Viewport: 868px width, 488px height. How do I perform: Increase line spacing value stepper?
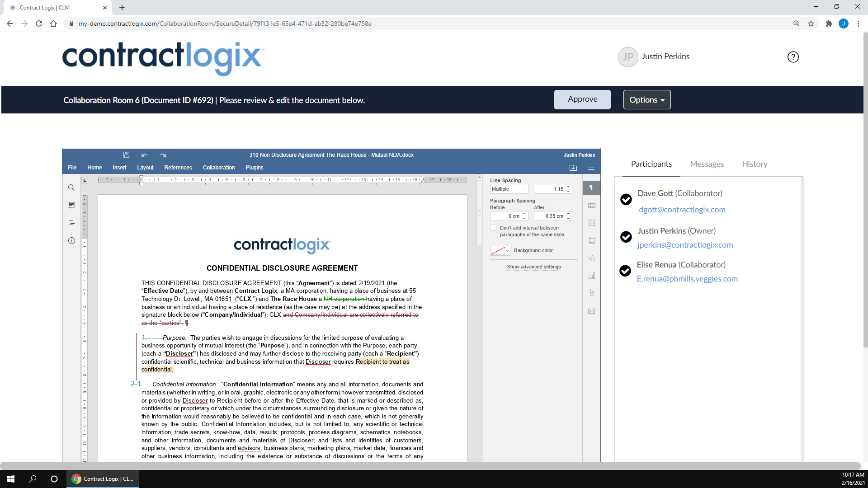[568, 187]
